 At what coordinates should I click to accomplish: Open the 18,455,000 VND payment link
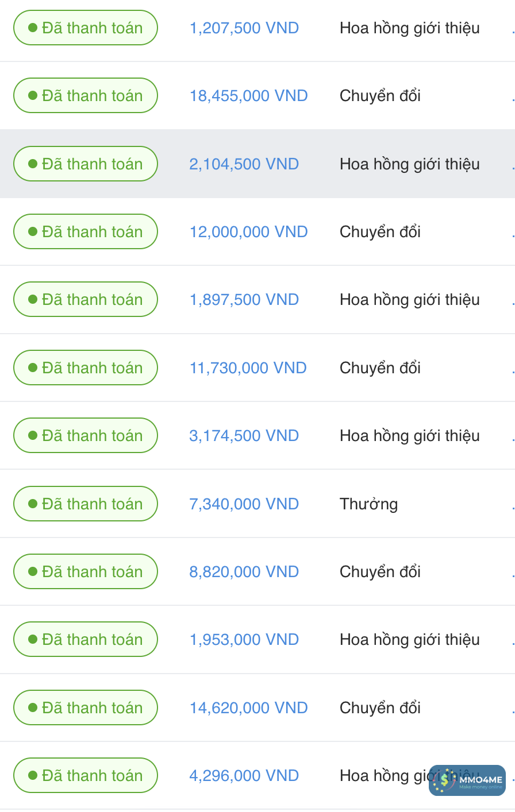248,96
